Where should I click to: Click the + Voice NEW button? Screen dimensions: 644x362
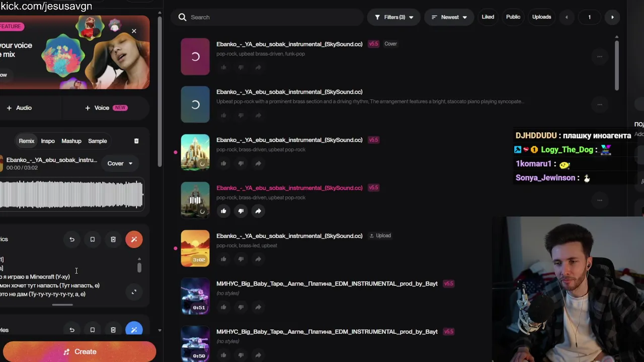point(106,108)
